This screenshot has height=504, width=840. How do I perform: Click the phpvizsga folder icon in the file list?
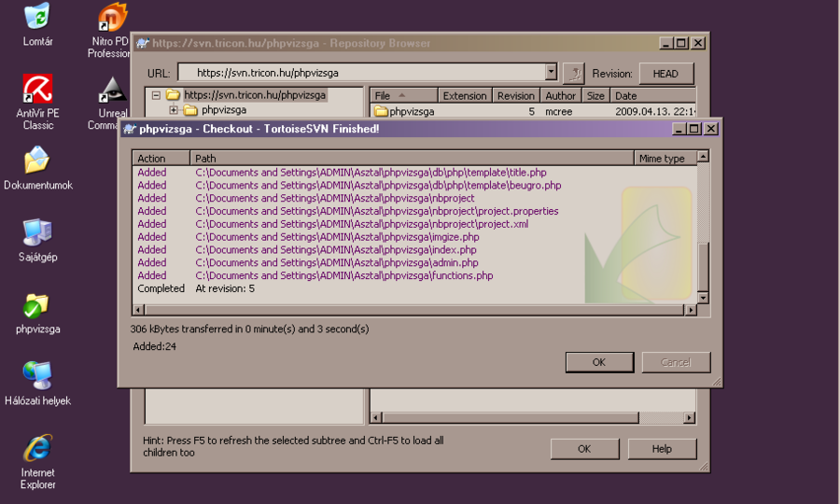pos(381,111)
